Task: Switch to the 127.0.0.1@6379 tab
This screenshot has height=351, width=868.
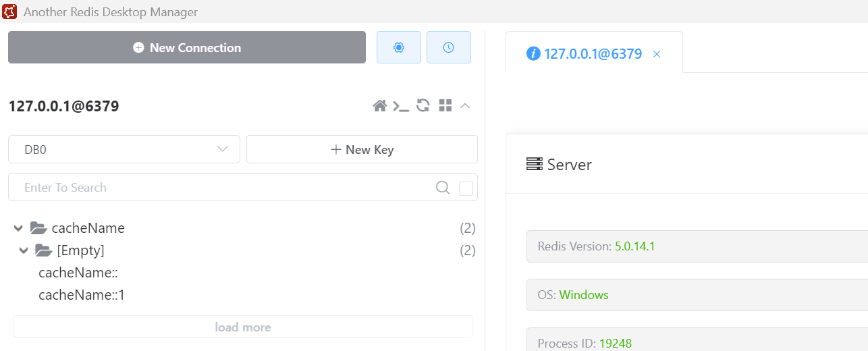Action: [x=594, y=53]
